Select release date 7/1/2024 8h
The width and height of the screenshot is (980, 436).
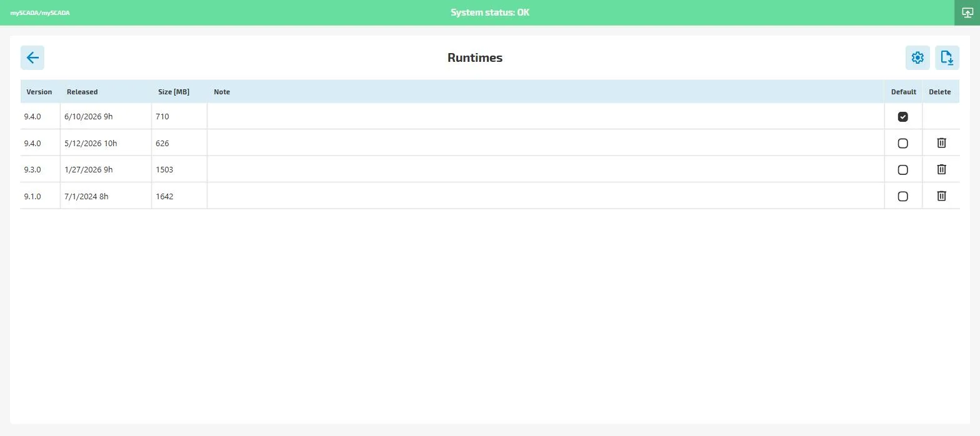point(86,196)
